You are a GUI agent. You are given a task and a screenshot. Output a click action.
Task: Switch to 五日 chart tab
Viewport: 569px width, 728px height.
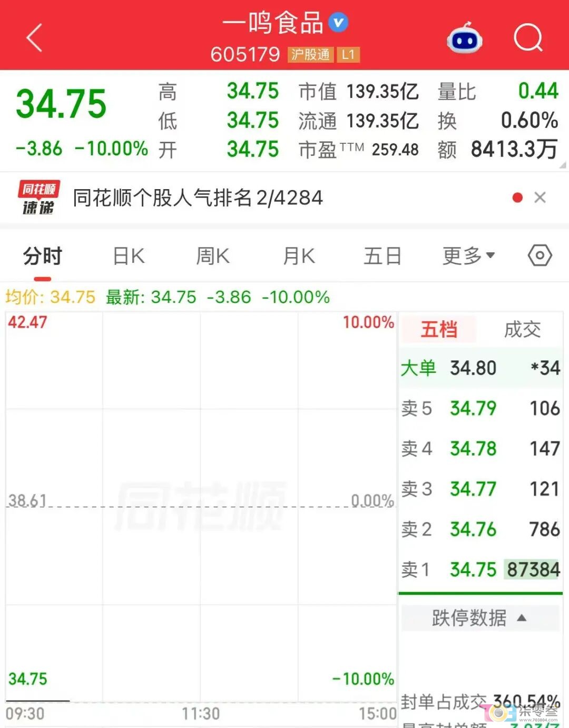(x=382, y=257)
